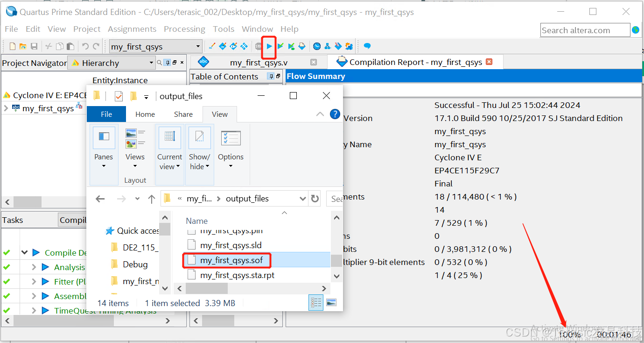Image resolution: width=644 pixels, height=343 pixels.
Task: Click the Start Analysis & Synthesis icon
Action: [x=291, y=46]
